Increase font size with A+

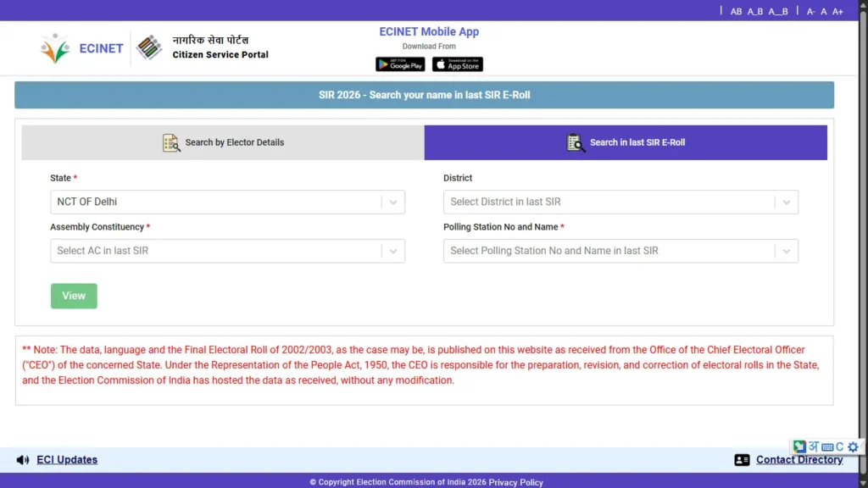click(837, 11)
